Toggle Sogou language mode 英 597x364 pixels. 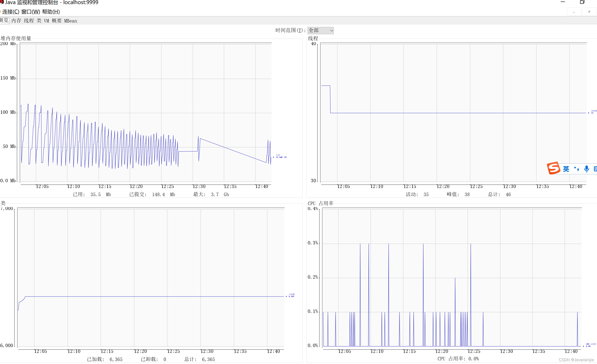(566, 169)
